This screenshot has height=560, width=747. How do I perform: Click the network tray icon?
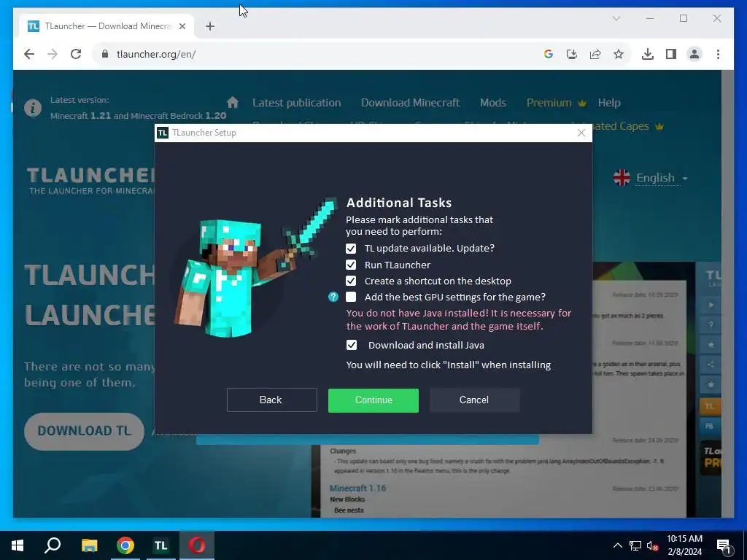[635, 545]
